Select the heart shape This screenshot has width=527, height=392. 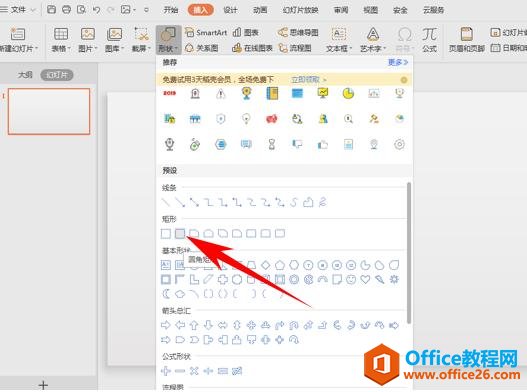click(365, 279)
